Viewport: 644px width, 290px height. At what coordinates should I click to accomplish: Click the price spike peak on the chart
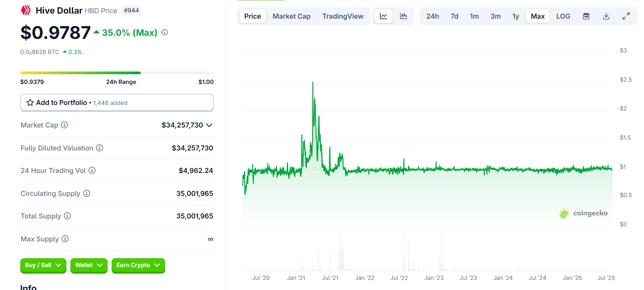click(313, 82)
